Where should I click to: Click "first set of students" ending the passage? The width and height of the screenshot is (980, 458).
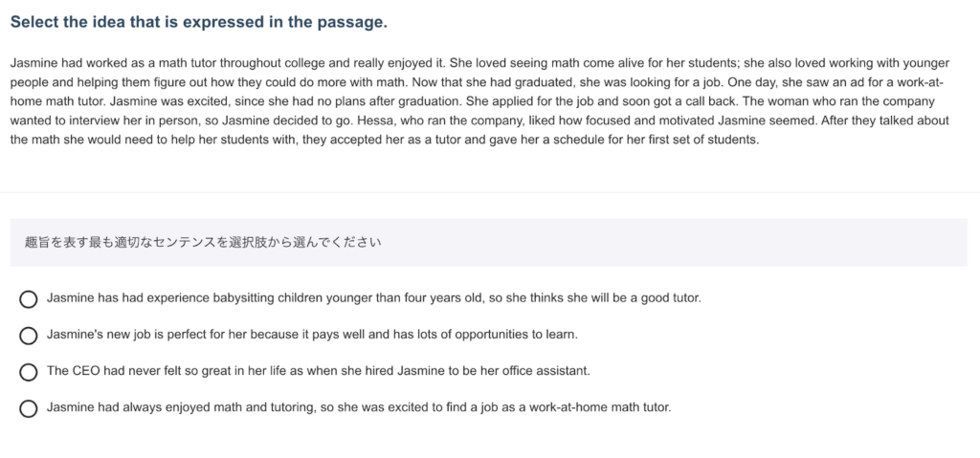coord(702,140)
